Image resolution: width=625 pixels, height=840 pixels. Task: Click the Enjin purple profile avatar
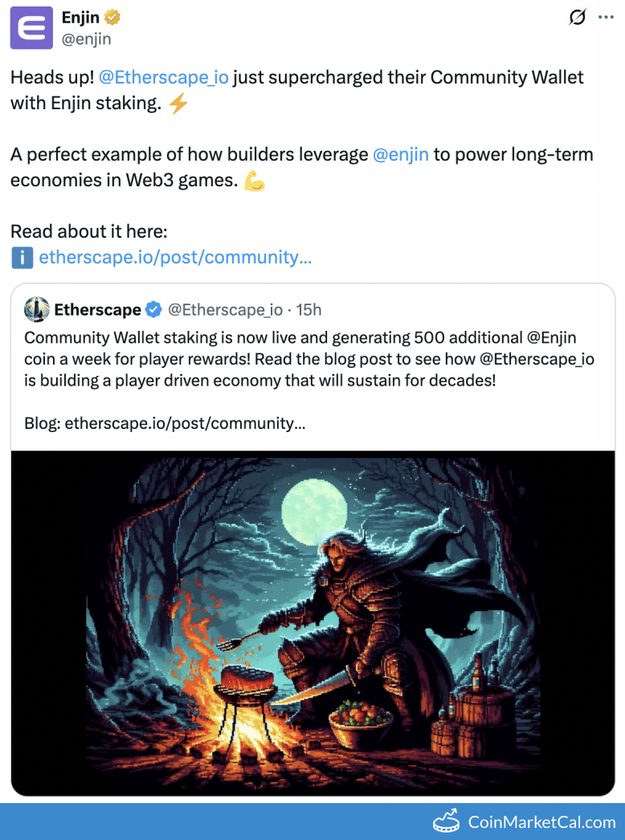pos(32,29)
